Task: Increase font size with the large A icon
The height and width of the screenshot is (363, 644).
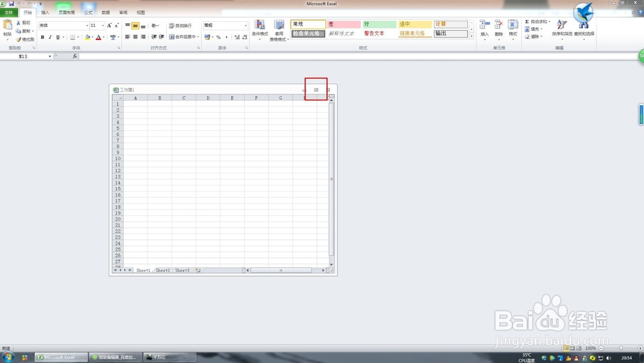Action: tap(109, 26)
